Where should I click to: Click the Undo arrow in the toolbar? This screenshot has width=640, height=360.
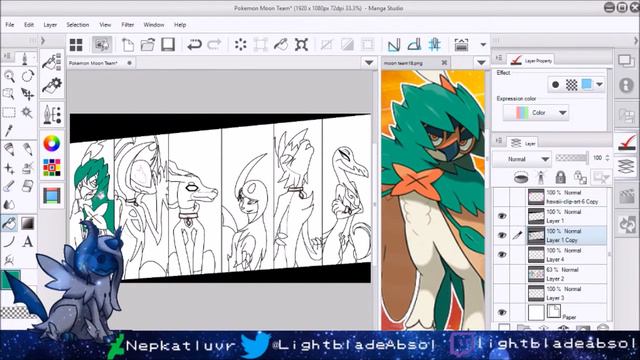(194, 44)
